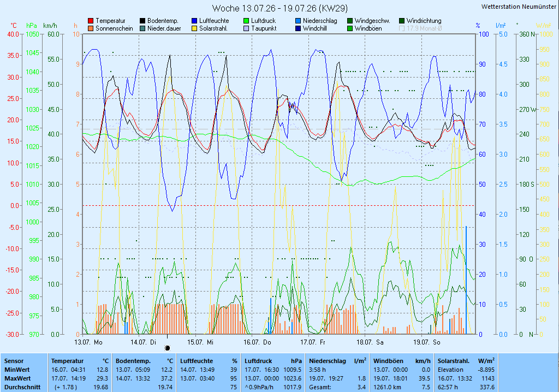Toggle the 17.9 Monat-Ø checkbox

click(x=402, y=28)
